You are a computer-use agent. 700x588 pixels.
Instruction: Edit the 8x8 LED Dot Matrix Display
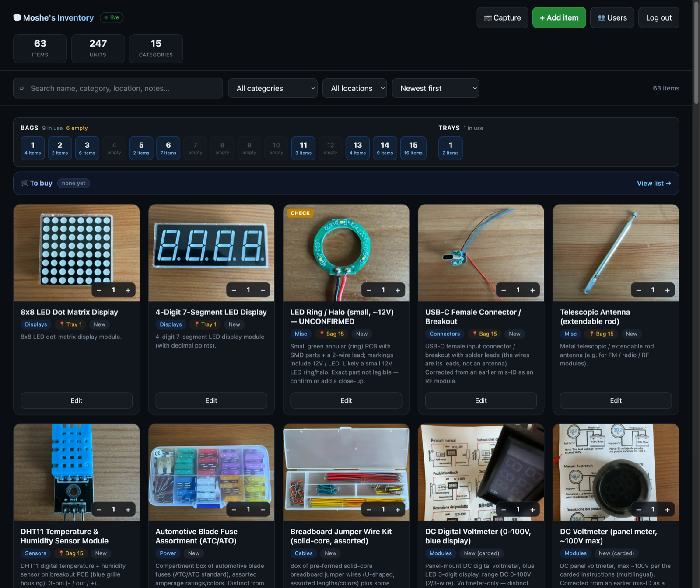pyautogui.click(x=77, y=400)
